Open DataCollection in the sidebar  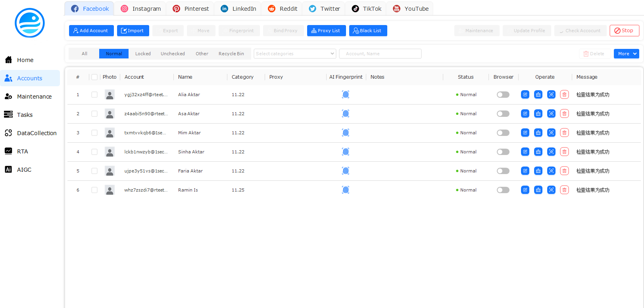point(30,133)
